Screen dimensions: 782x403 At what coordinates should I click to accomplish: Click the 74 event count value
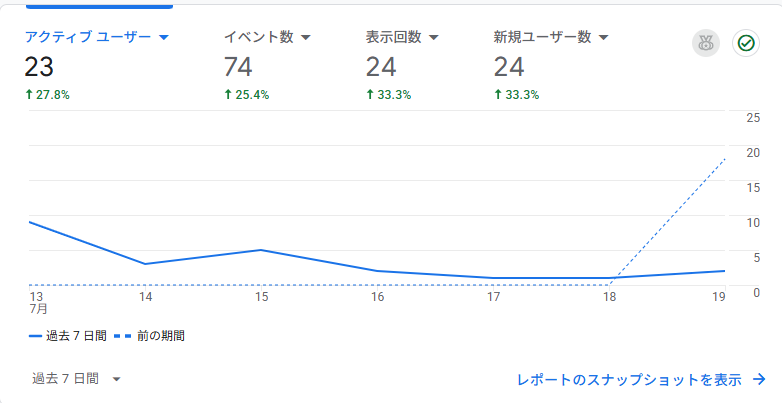(238, 67)
